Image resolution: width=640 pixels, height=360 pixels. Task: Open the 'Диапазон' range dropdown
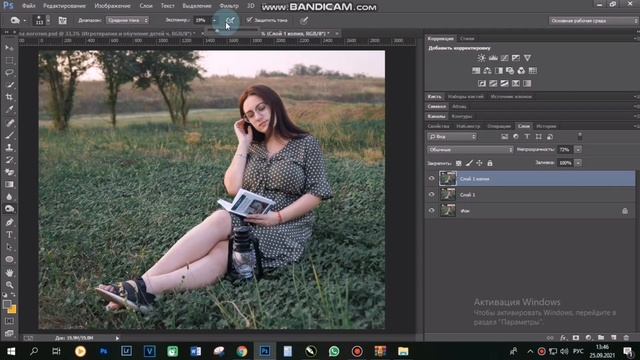(x=127, y=20)
